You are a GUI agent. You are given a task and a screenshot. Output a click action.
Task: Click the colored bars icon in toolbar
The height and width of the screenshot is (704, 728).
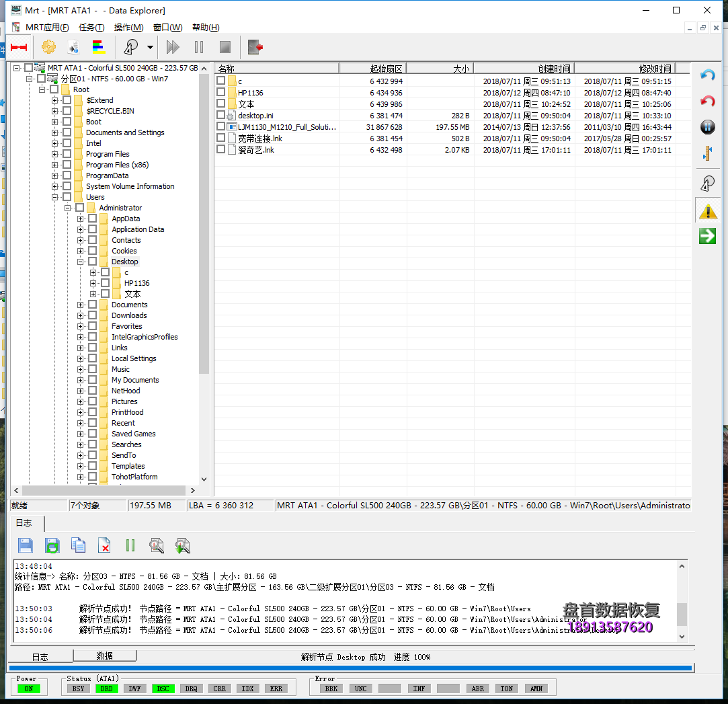(x=99, y=47)
